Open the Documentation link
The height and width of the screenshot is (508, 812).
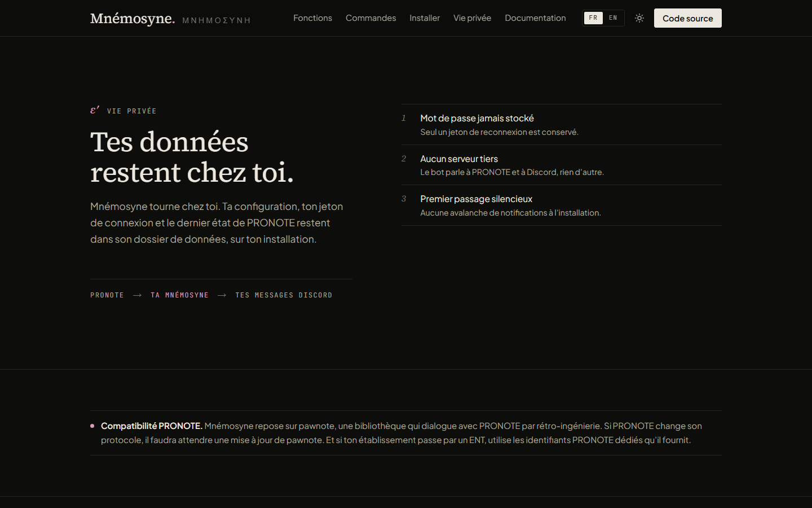coord(535,18)
